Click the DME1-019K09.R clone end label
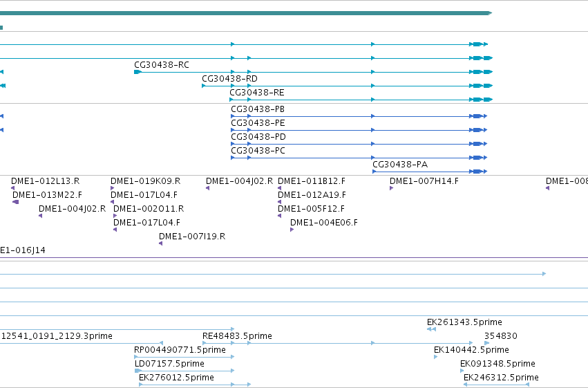 point(146,181)
